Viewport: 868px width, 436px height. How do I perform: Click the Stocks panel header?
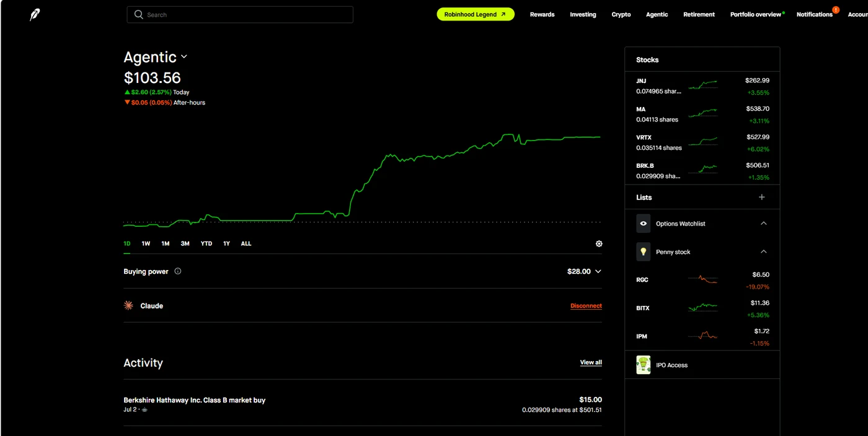click(x=702, y=59)
